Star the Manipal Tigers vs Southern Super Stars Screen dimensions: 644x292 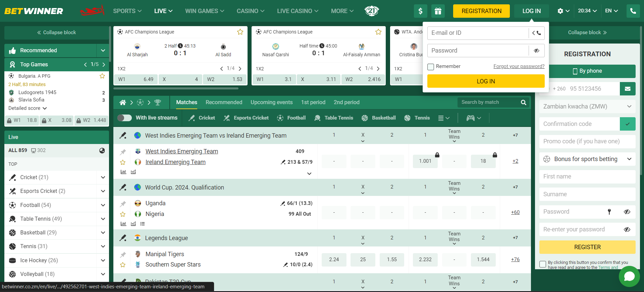[x=123, y=265]
